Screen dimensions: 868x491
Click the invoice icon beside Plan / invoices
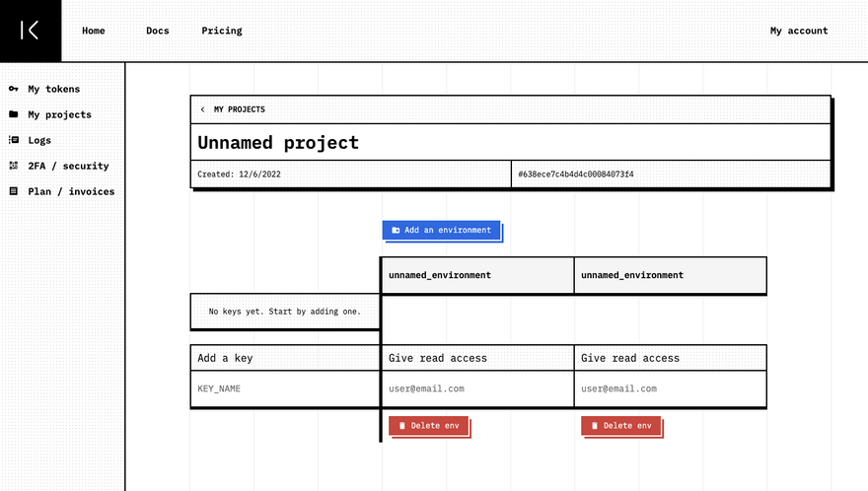pos(14,191)
